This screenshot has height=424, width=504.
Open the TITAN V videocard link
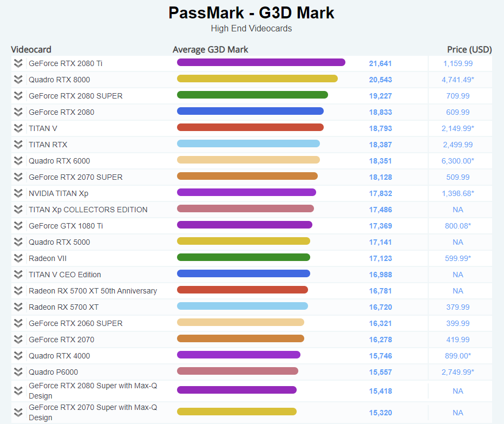[x=43, y=128]
